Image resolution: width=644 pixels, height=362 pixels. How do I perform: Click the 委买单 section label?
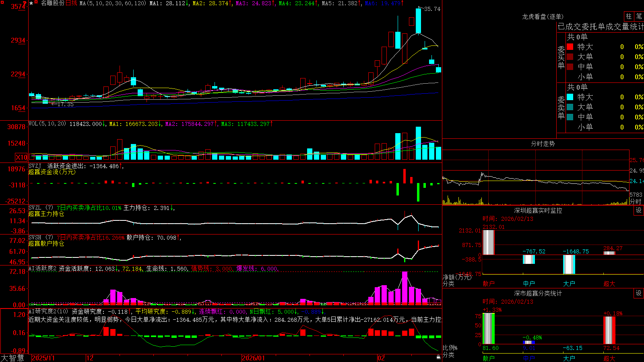tap(561, 57)
